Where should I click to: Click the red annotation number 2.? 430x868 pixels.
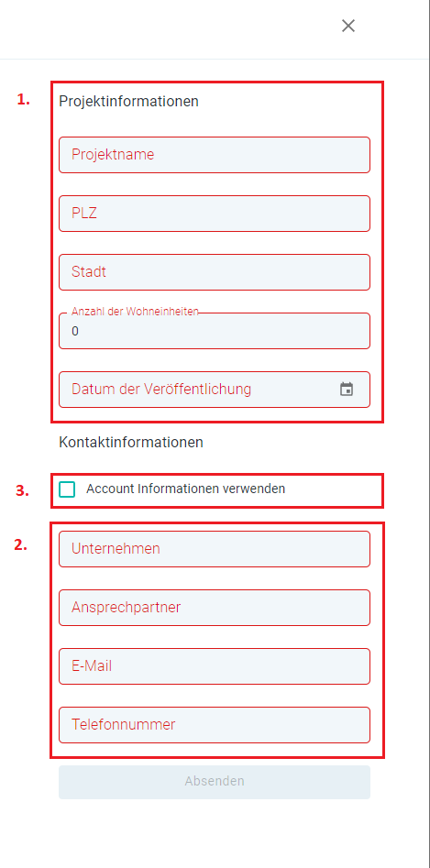[x=20, y=545]
